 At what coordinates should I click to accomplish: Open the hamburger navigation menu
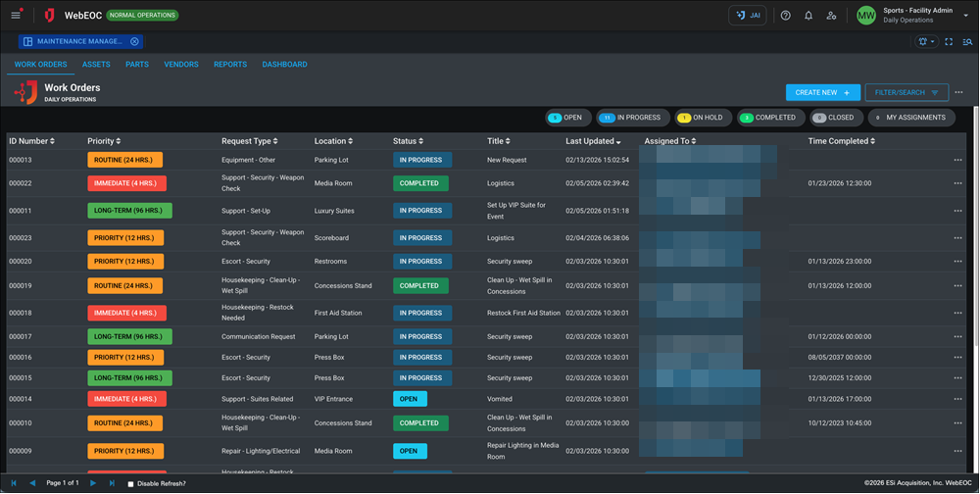point(16,16)
